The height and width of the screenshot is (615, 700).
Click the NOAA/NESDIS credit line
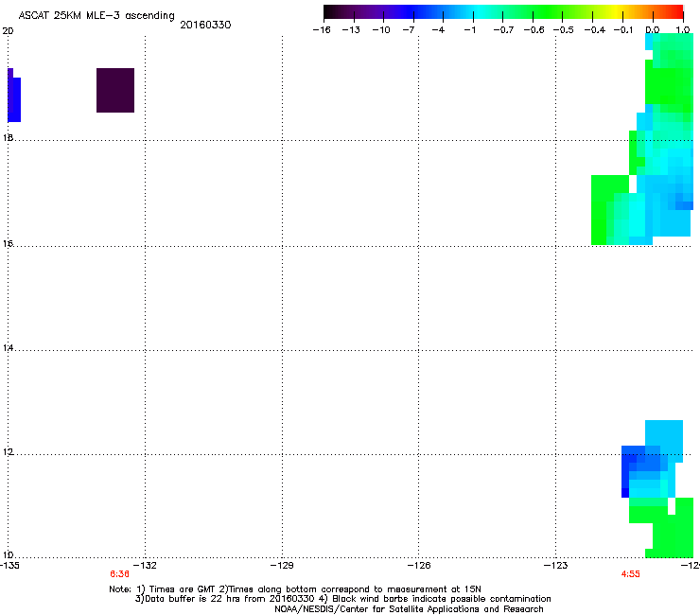pos(409,609)
